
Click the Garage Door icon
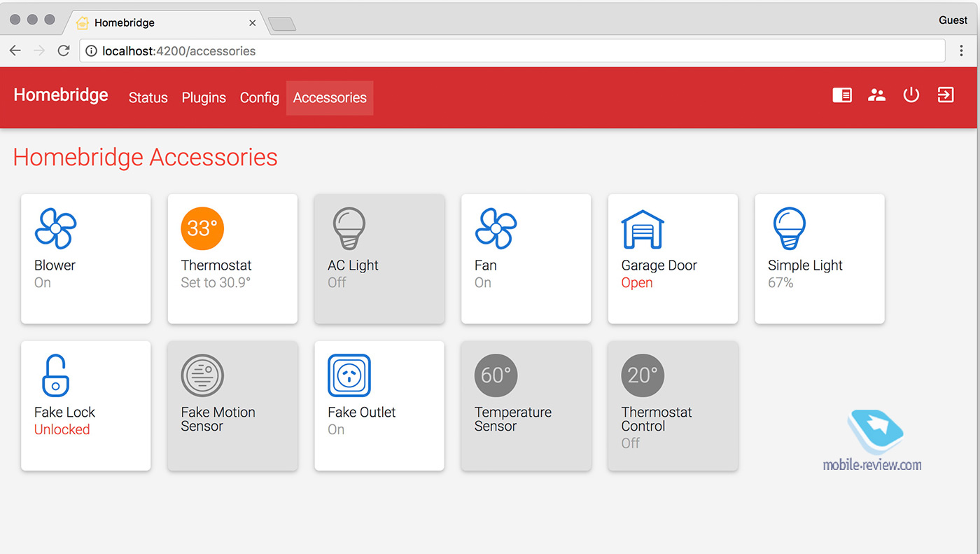click(643, 229)
